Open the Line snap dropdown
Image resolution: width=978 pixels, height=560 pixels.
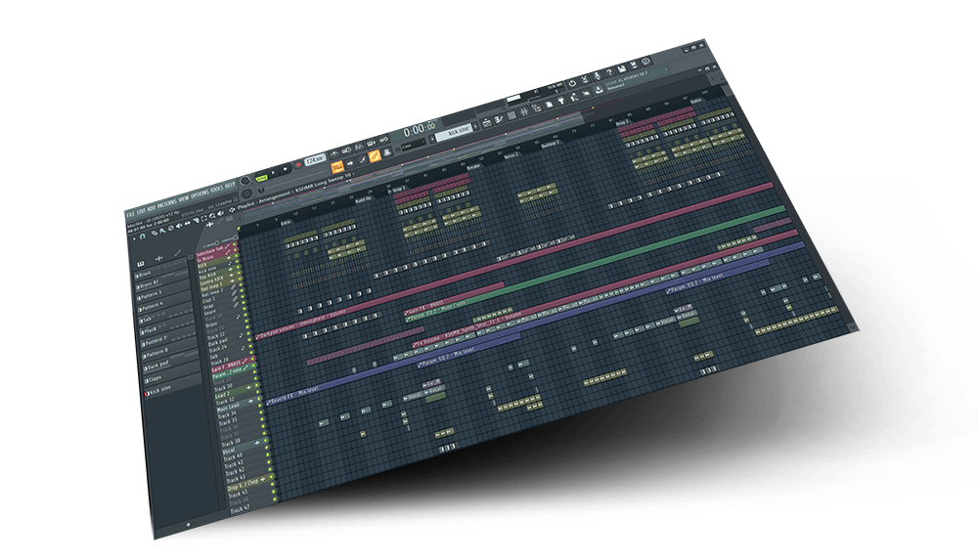pyautogui.click(x=413, y=145)
